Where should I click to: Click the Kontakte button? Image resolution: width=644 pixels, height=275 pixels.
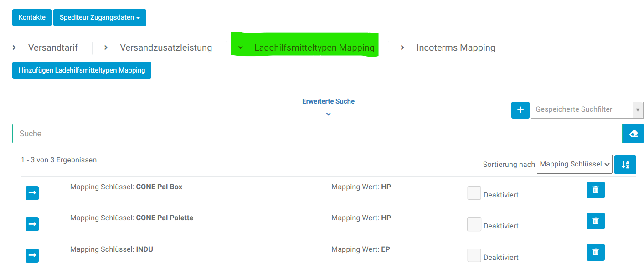[32, 17]
